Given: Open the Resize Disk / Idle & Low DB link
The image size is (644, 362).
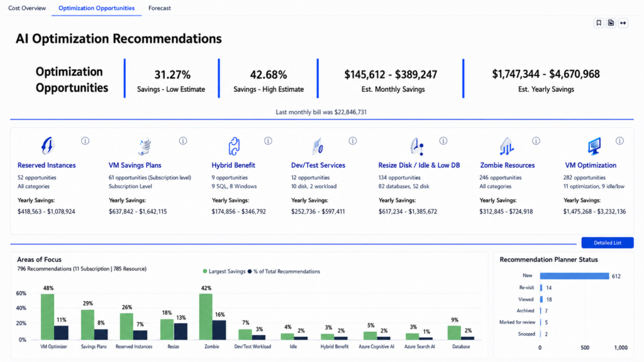Looking at the screenshot, I should 419,165.
